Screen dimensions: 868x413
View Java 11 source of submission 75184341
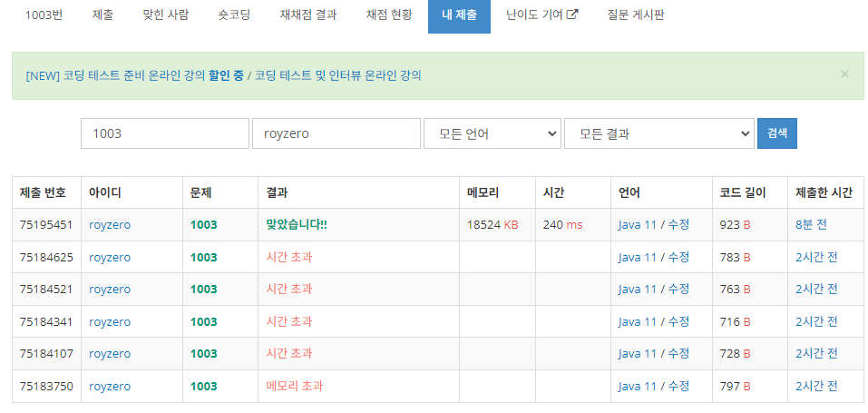(637, 321)
